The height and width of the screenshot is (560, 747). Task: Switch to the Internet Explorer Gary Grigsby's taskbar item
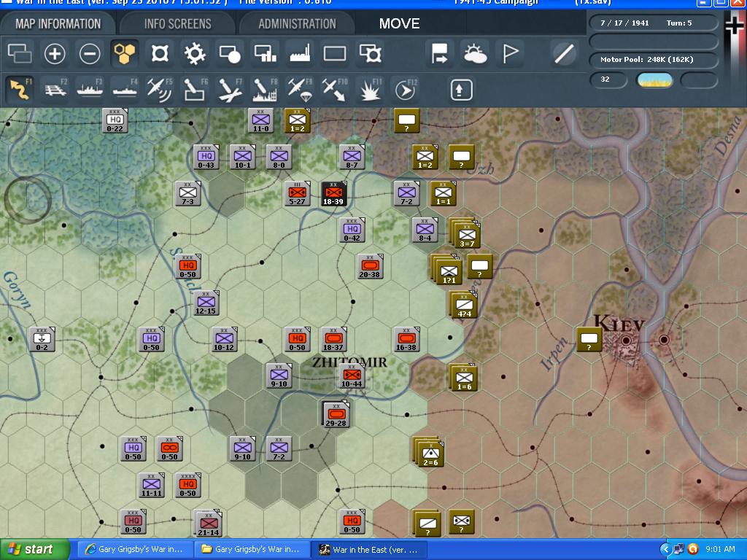click(135, 549)
